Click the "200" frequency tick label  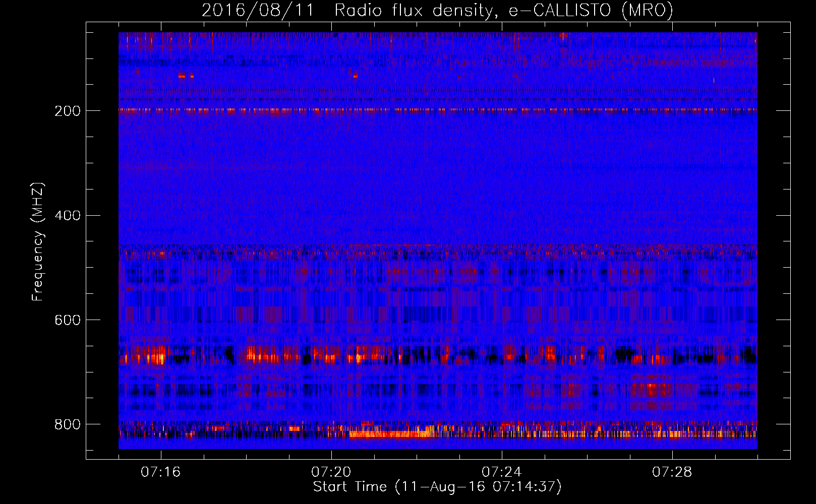click(68, 111)
